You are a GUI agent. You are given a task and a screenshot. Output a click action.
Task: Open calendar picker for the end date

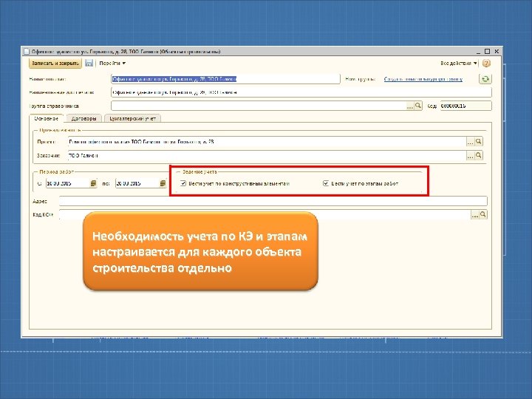[x=163, y=183]
